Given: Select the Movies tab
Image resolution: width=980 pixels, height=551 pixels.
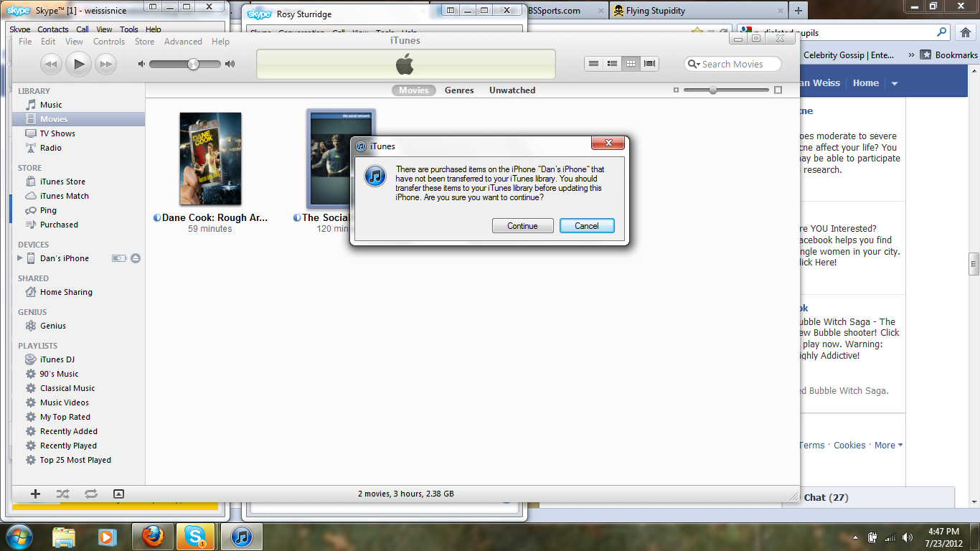Looking at the screenshot, I should (x=414, y=90).
